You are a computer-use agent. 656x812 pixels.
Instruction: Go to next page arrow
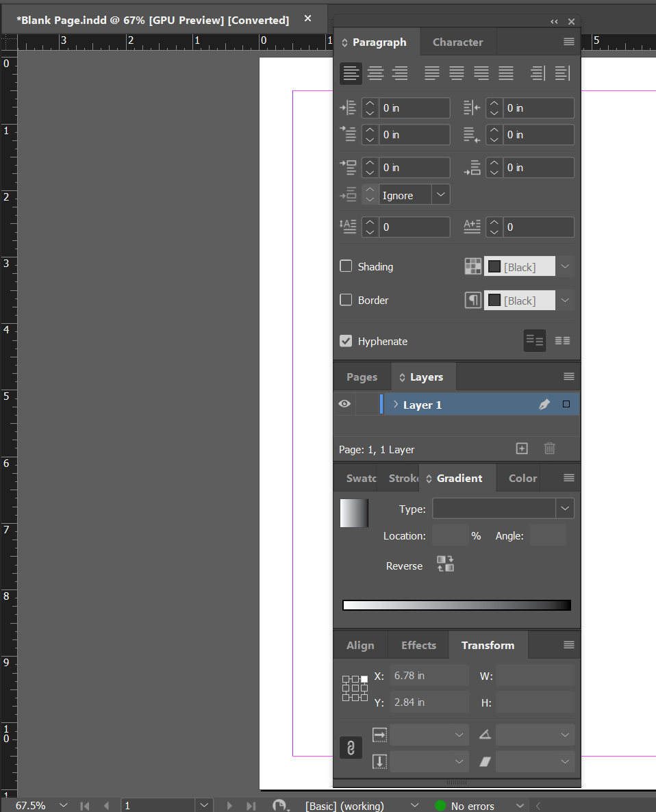pos(229,806)
